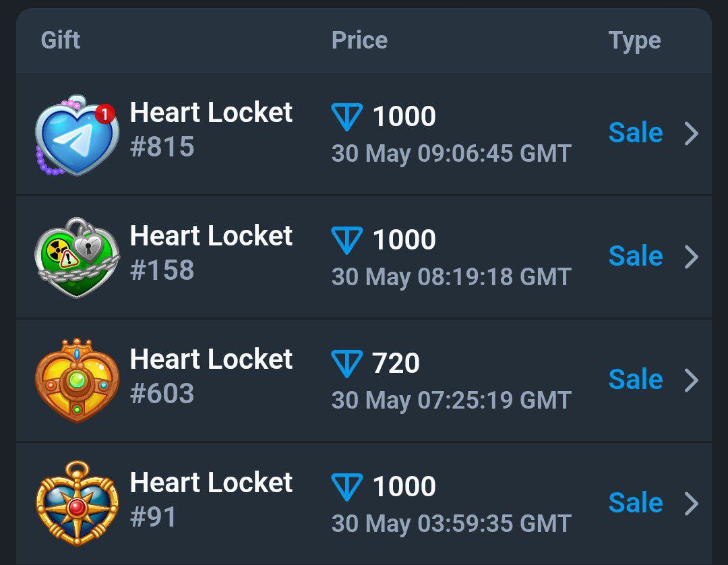Click the TON icon in the #815 row
This screenshot has height=565, width=728.
pos(347,117)
